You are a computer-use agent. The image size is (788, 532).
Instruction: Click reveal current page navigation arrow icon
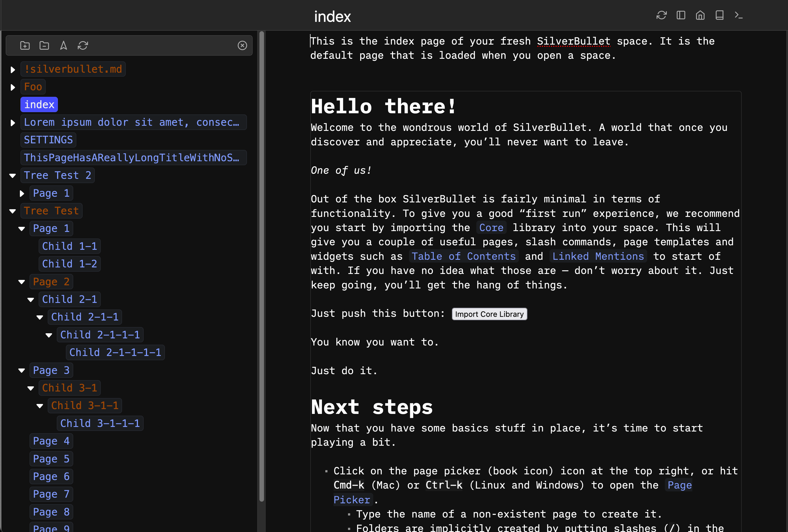[63, 45]
